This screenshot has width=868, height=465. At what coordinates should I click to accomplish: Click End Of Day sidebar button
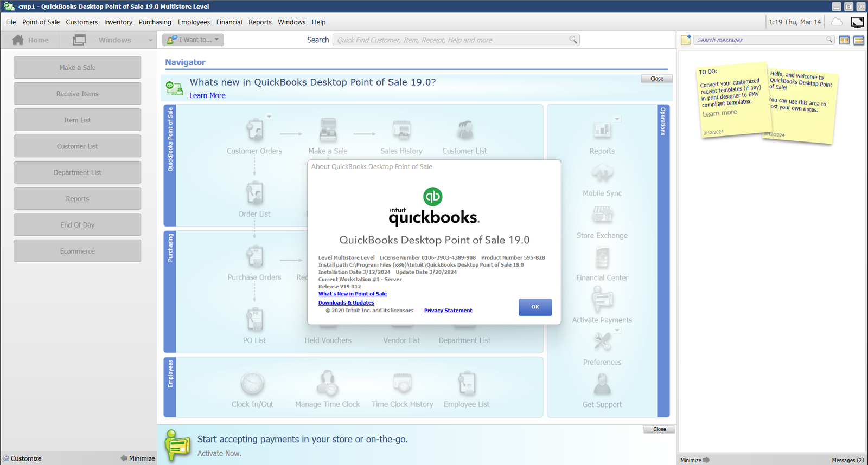click(x=78, y=225)
